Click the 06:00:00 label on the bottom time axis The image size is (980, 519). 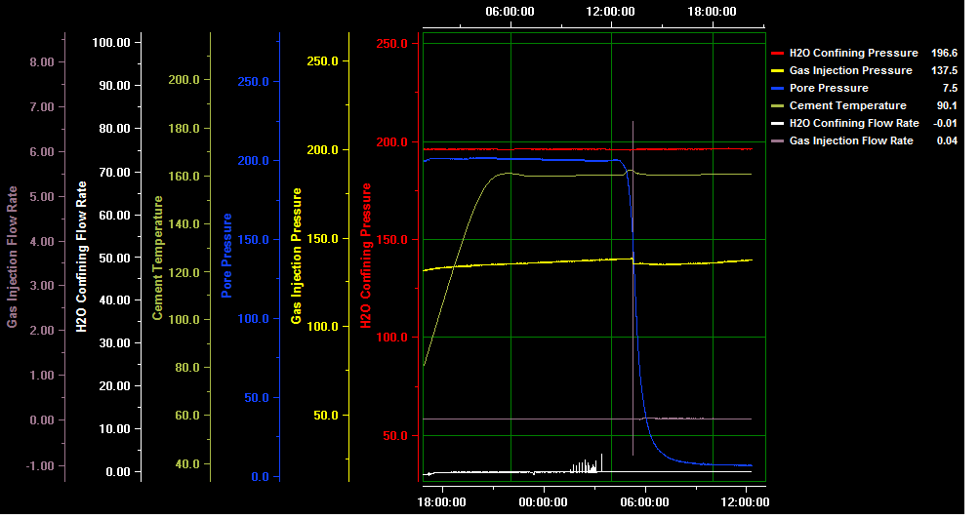(644, 501)
